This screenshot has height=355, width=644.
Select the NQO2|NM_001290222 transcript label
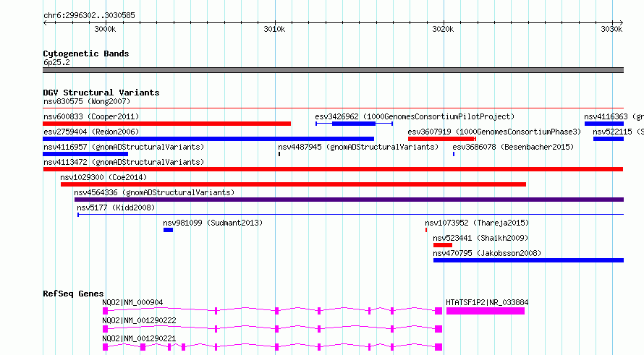139,320
